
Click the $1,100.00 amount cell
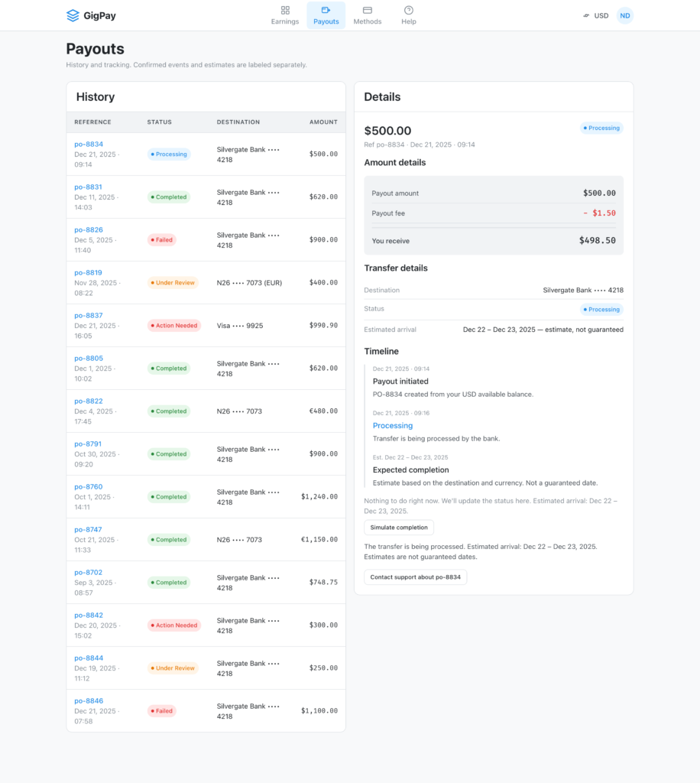(x=319, y=711)
